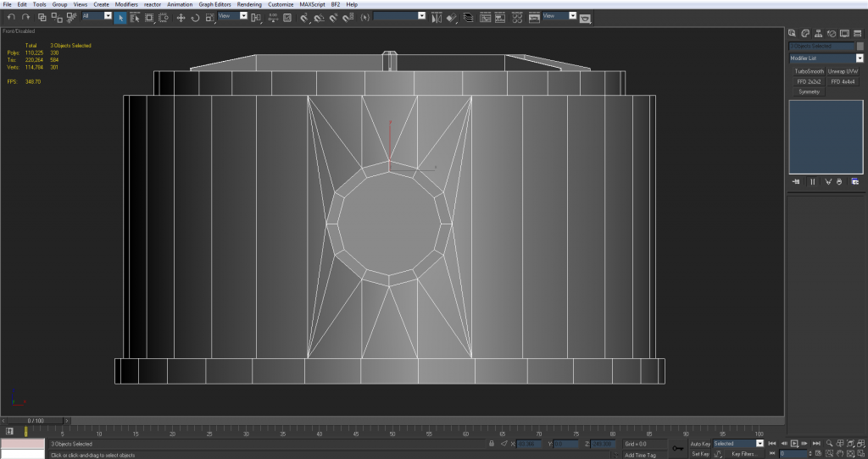
Task: Open the Modifiers menu
Action: pyautogui.click(x=126, y=4)
